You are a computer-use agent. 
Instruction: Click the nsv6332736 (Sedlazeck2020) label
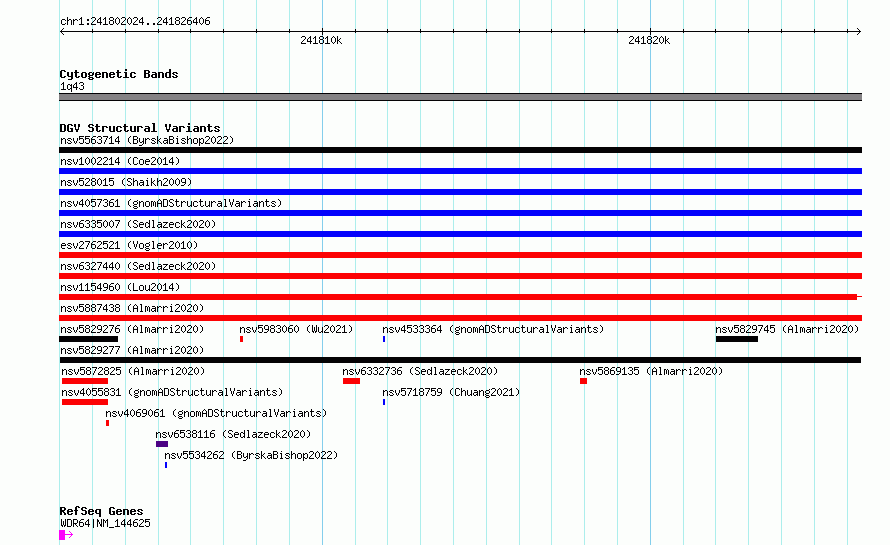pos(420,371)
